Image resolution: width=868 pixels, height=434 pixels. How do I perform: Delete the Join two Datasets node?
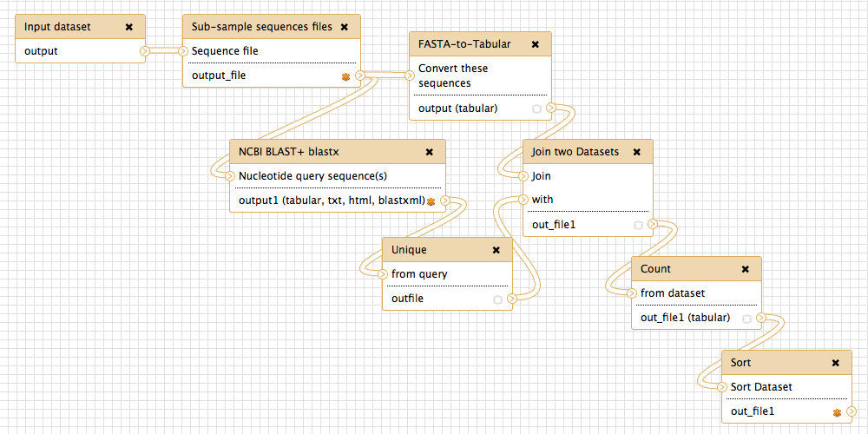click(x=636, y=151)
